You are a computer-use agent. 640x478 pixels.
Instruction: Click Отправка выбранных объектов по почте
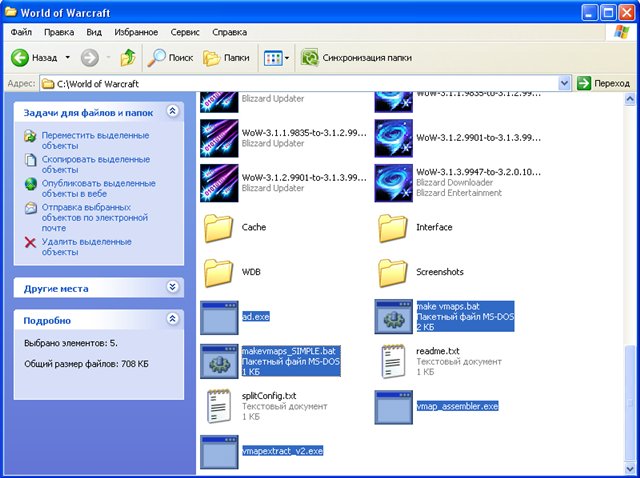(x=95, y=217)
